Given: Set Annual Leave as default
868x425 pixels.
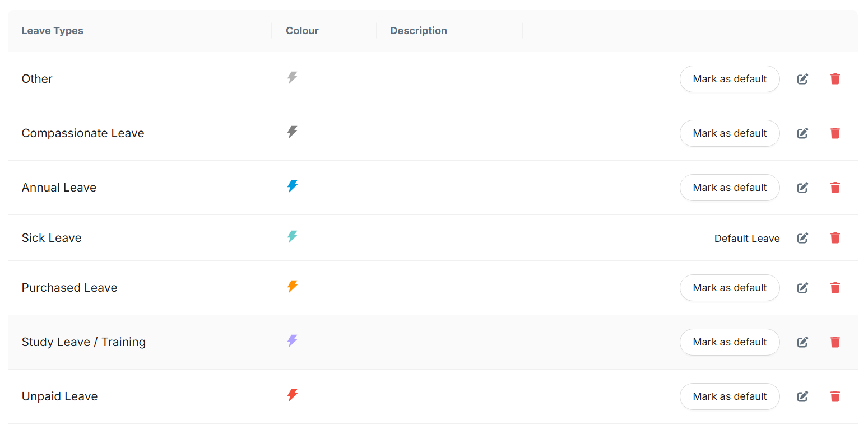Looking at the screenshot, I should (x=729, y=188).
